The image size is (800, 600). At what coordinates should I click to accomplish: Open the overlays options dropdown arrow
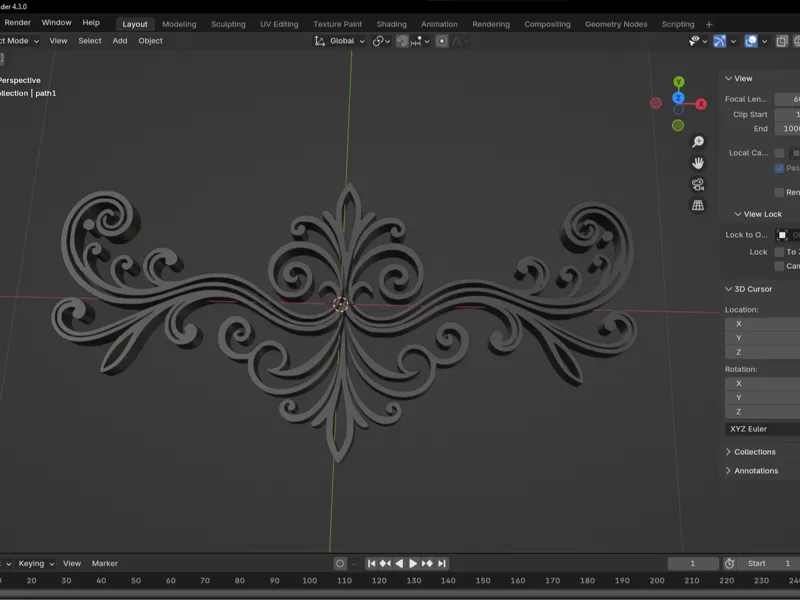(x=764, y=41)
